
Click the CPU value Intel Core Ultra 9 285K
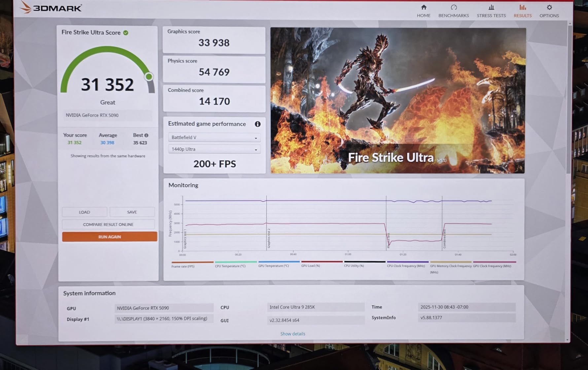316,307
